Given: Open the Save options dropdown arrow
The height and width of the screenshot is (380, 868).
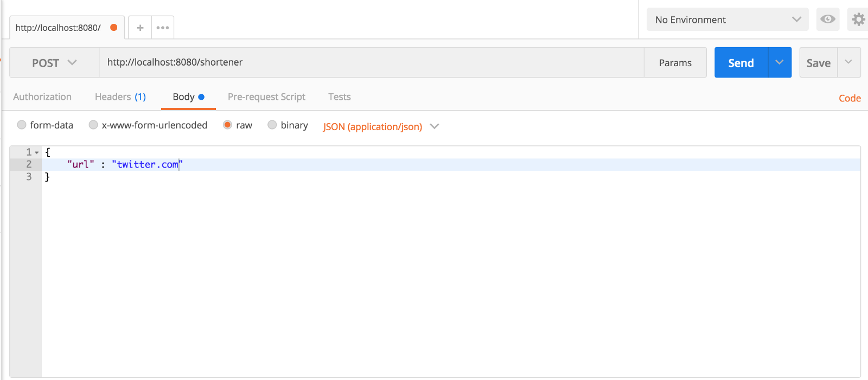Looking at the screenshot, I should [x=848, y=62].
